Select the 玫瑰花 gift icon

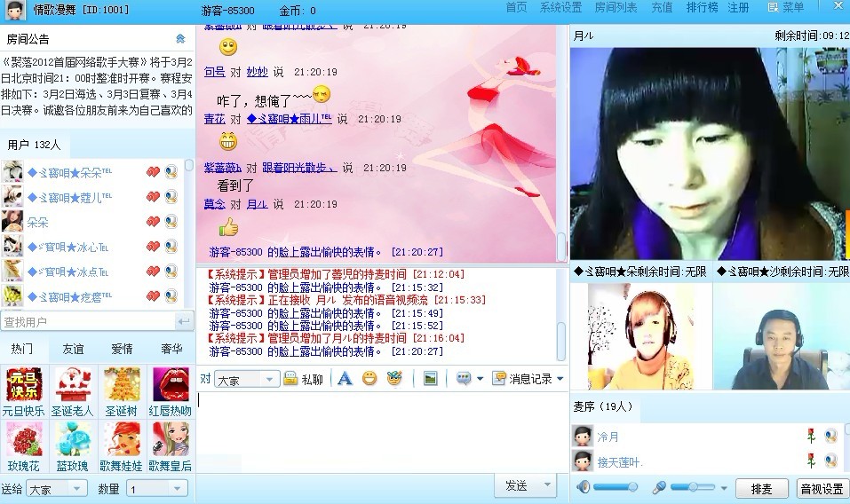[24, 439]
